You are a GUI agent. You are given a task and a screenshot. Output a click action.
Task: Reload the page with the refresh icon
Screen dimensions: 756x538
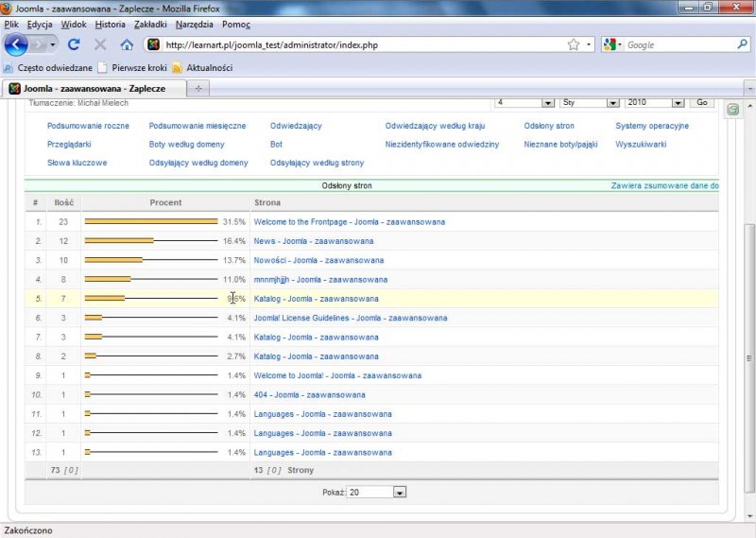pyautogui.click(x=74, y=44)
